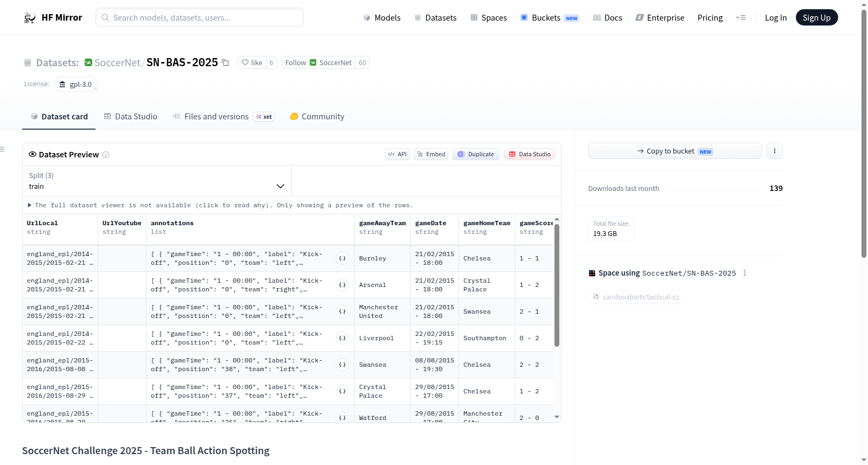
Task: Click the info icon beside Dataset Preview
Action: (106, 155)
